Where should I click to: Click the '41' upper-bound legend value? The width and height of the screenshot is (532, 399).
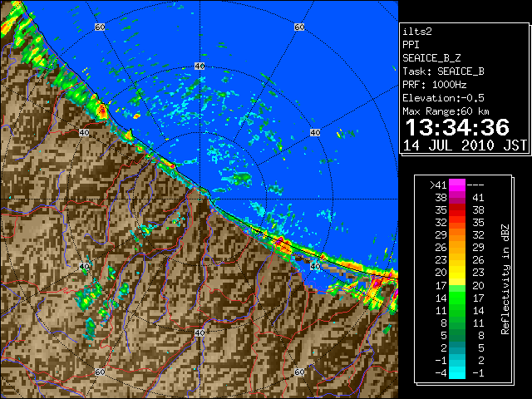[x=478, y=198]
